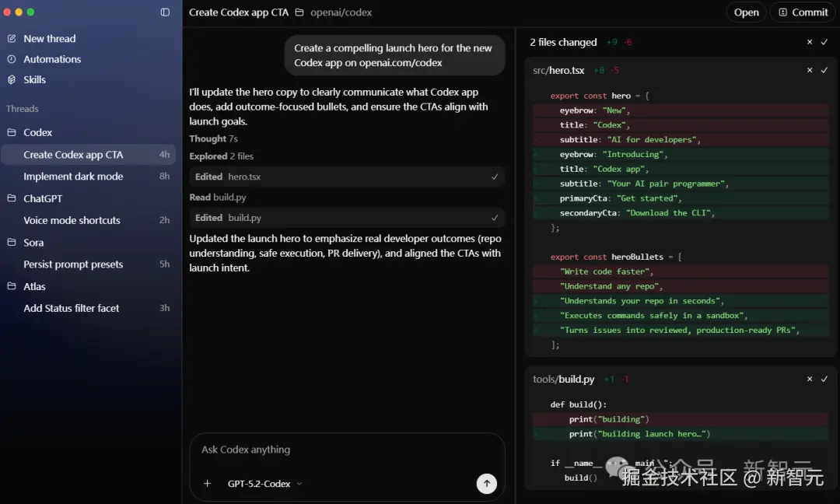The height and width of the screenshot is (504, 840).
Task: Click the macOS green maximize window button
Action: pyautogui.click(x=30, y=12)
